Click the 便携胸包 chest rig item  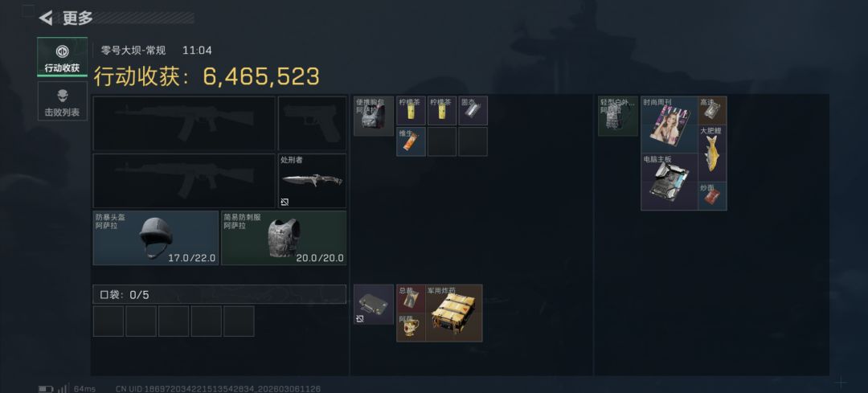point(374,117)
